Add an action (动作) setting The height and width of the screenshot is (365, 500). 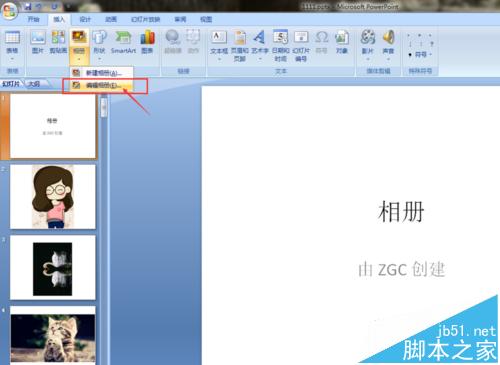pos(193,43)
